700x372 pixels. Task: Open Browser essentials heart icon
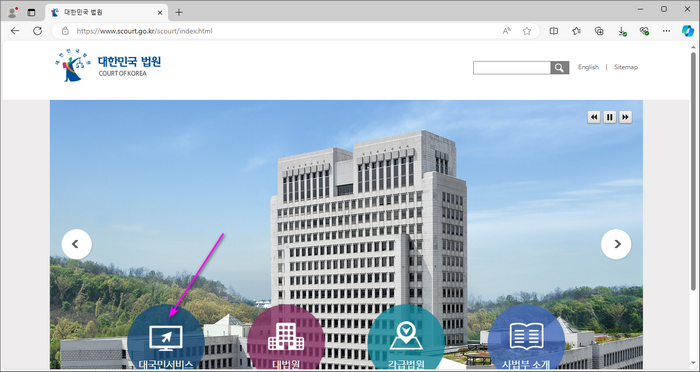(x=644, y=31)
